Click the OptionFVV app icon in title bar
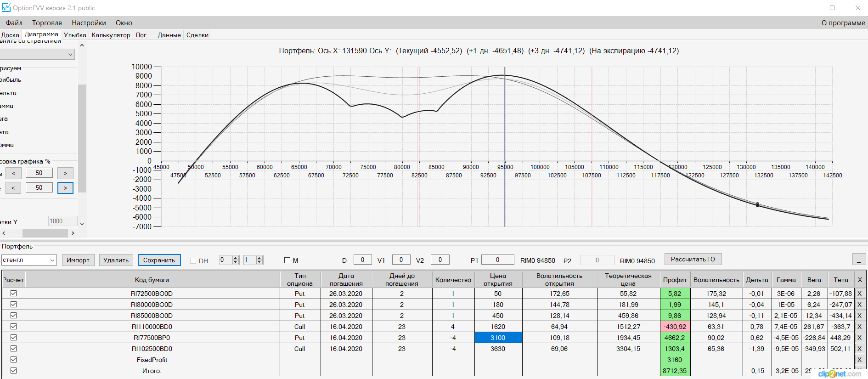The width and height of the screenshot is (868, 379). (6, 8)
